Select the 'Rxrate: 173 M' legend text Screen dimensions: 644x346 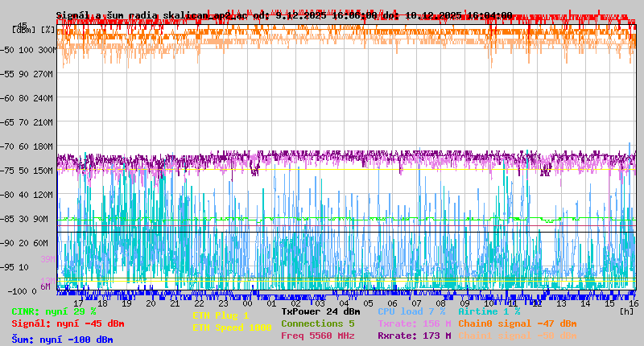[x=415, y=336]
